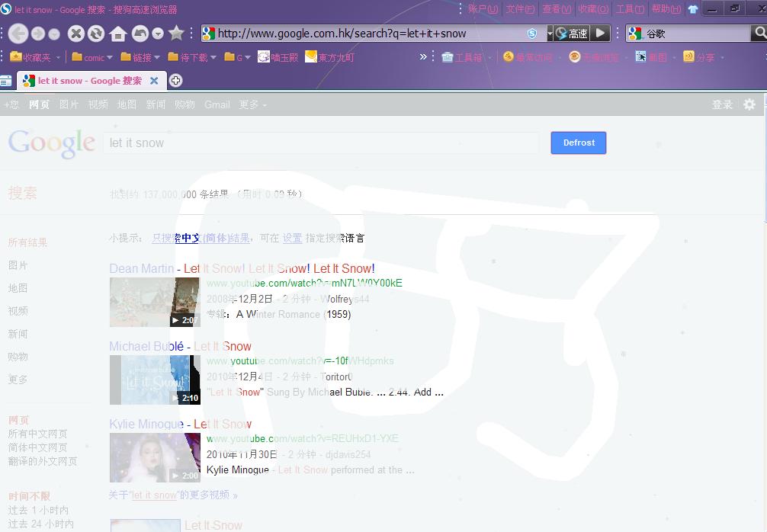Viewport: 767px width, 532px height.
Task: Open the 更多 dropdown in Google navigation
Action: tap(248, 104)
